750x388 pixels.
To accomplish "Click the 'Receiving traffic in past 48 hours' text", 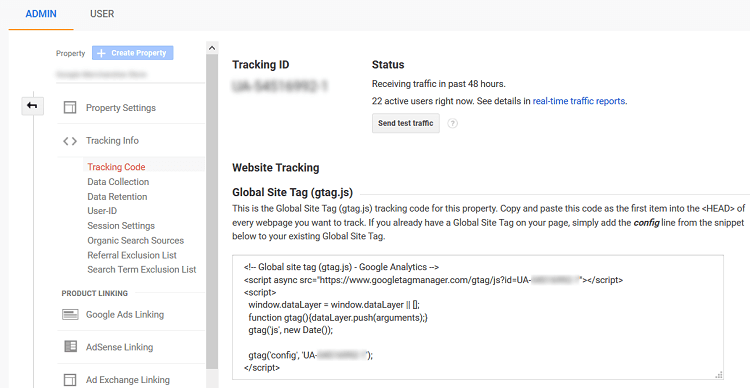I will click(439, 84).
